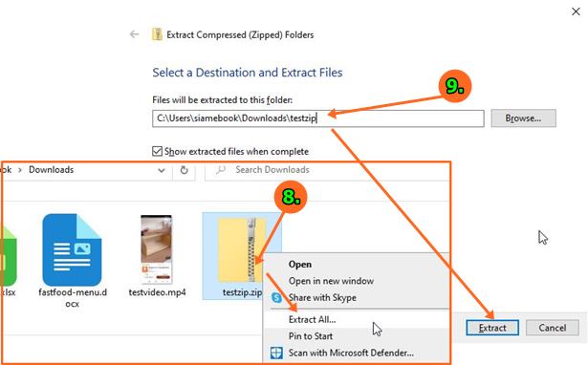The image size is (588, 365).
Task: Select the fastfood-menu.docx document icon
Action: pos(72,249)
